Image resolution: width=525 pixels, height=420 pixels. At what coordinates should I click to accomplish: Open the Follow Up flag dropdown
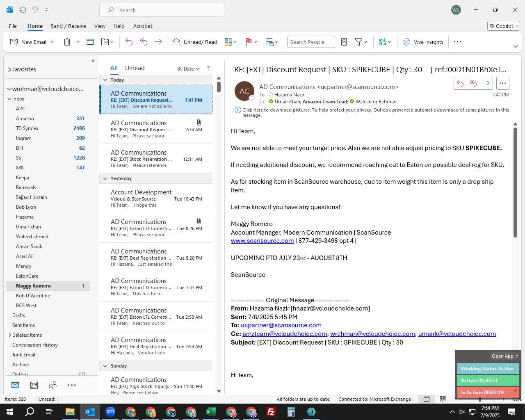pos(251,42)
